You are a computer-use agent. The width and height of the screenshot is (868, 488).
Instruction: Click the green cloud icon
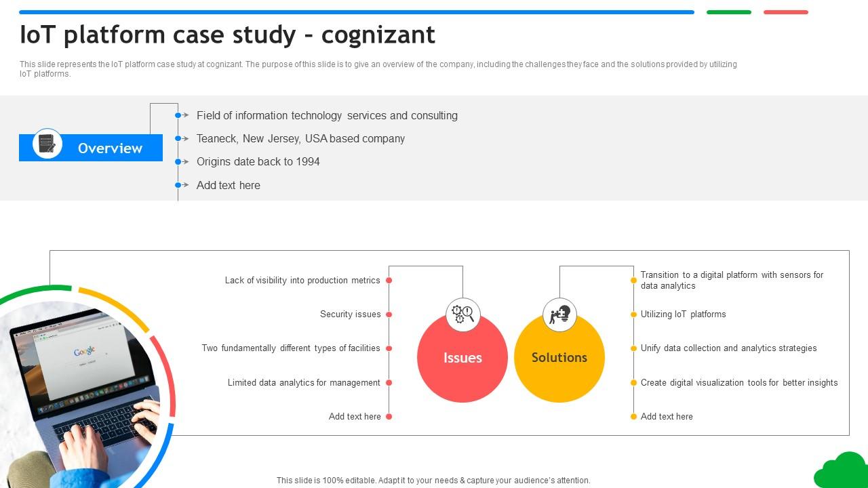pos(842,471)
